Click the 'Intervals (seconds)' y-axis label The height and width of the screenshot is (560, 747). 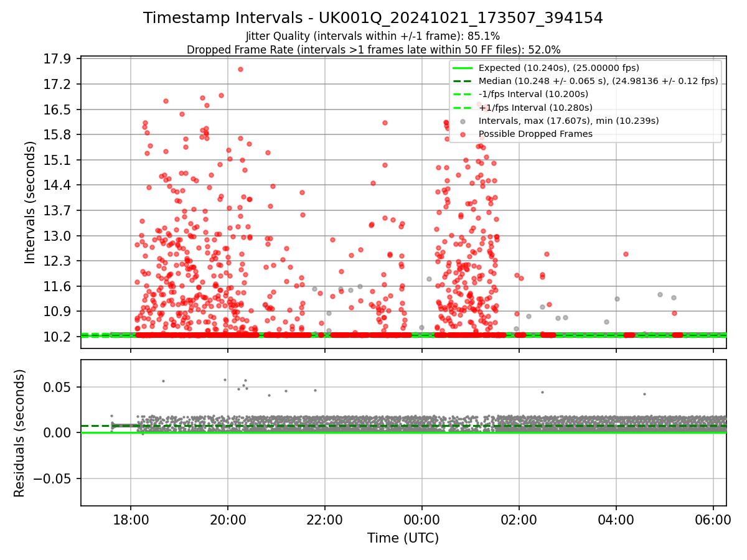click(x=31, y=202)
